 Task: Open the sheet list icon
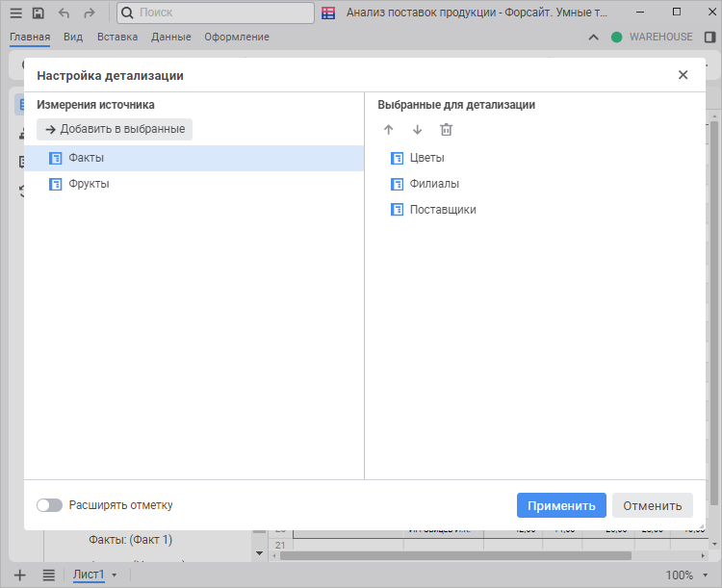tap(48, 575)
